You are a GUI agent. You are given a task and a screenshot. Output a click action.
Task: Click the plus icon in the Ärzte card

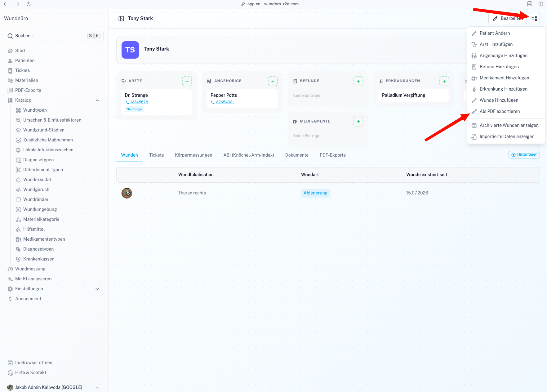click(x=187, y=81)
